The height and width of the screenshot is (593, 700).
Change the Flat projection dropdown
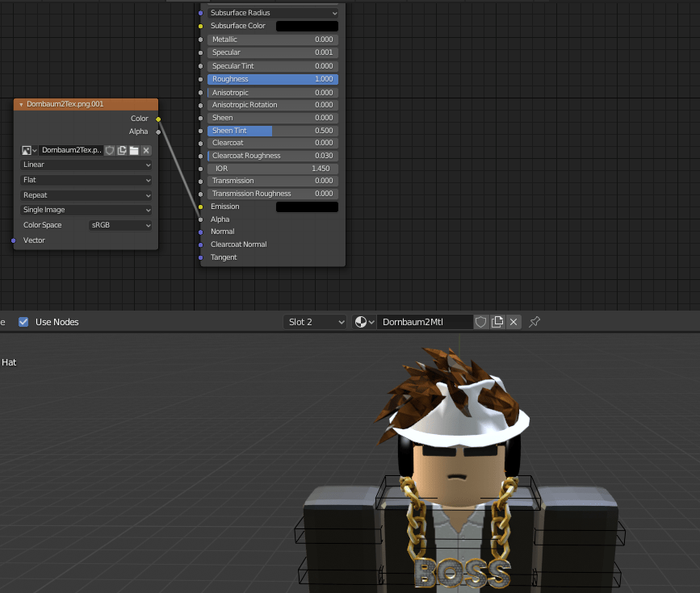coord(86,179)
